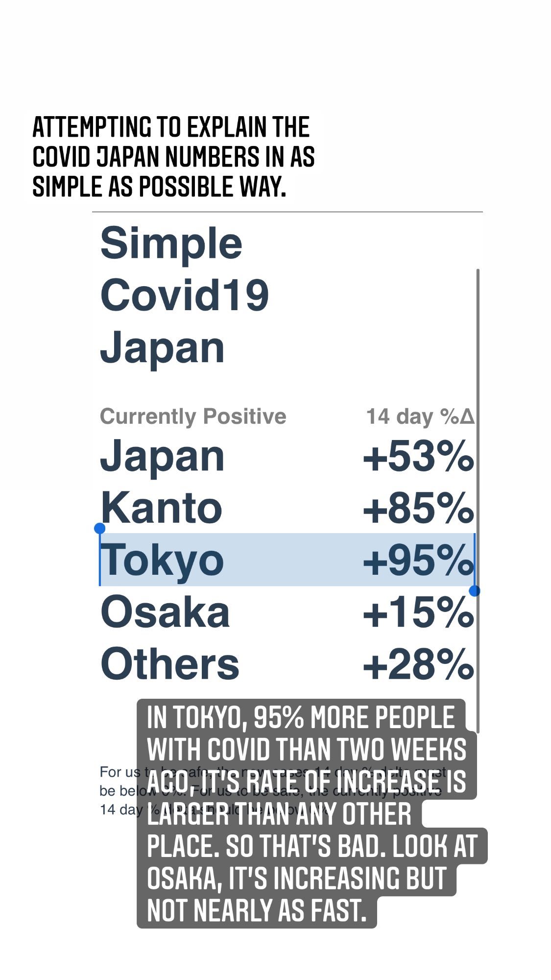Tap the top caption Attempting to explain
551x980 pixels.
pos(173,157)
